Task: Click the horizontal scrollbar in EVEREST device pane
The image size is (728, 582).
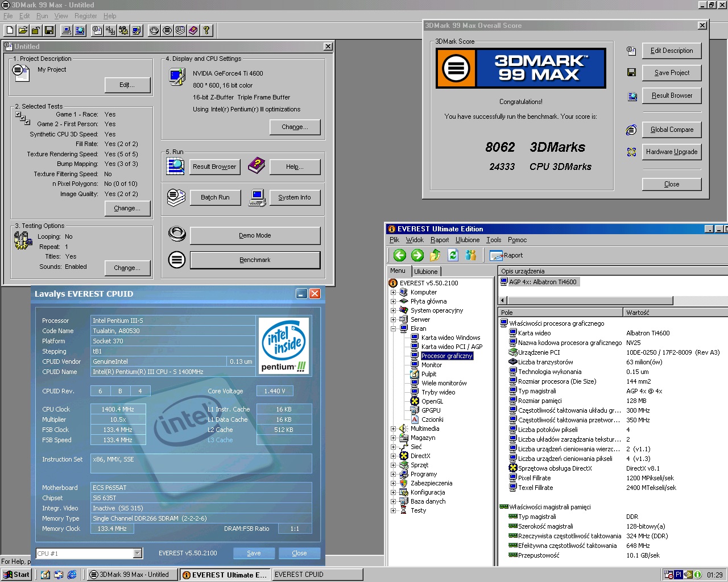Action: pyautogui.click(x=589, y=301)
